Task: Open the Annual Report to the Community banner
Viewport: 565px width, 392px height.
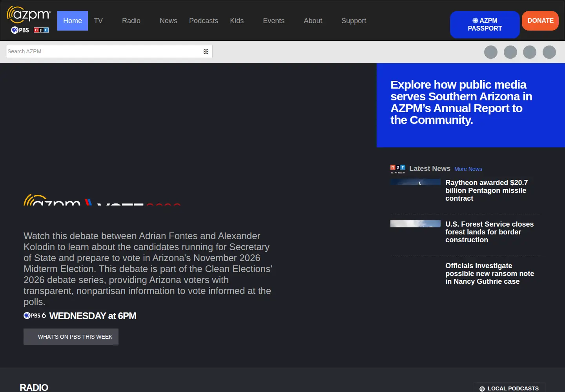Action: (x=471, y=105)
